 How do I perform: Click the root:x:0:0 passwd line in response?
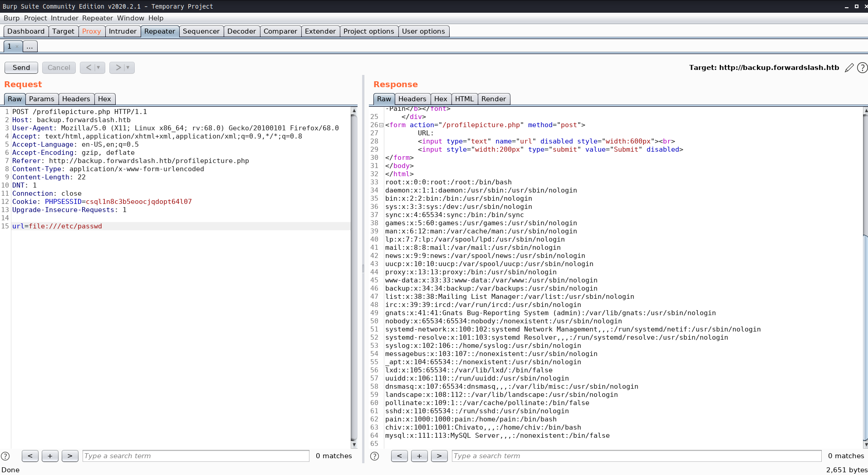448,182
